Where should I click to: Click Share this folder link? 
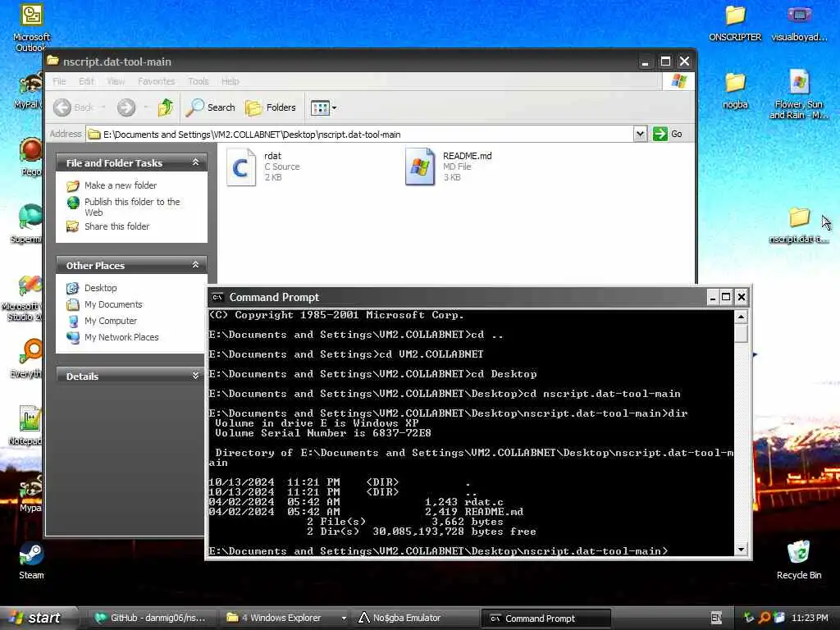click(x=116, y=226)
